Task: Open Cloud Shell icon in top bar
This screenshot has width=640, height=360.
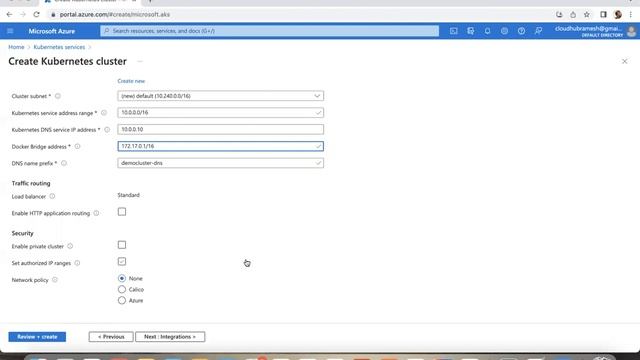Action: pyautogui.click(x=453, y=31)
